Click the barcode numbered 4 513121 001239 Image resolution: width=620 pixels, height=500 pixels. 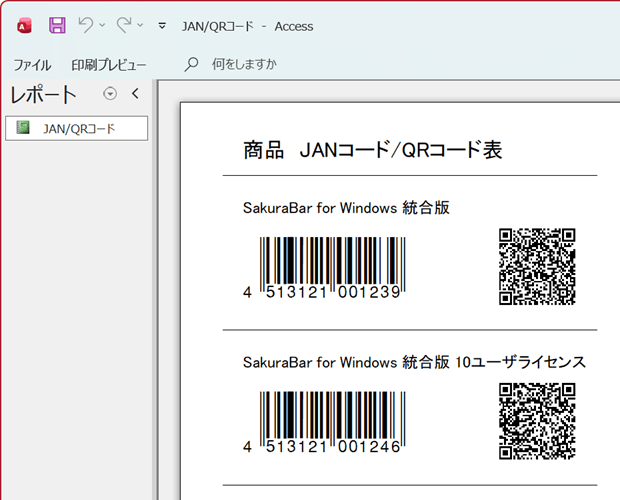[324, 268]
